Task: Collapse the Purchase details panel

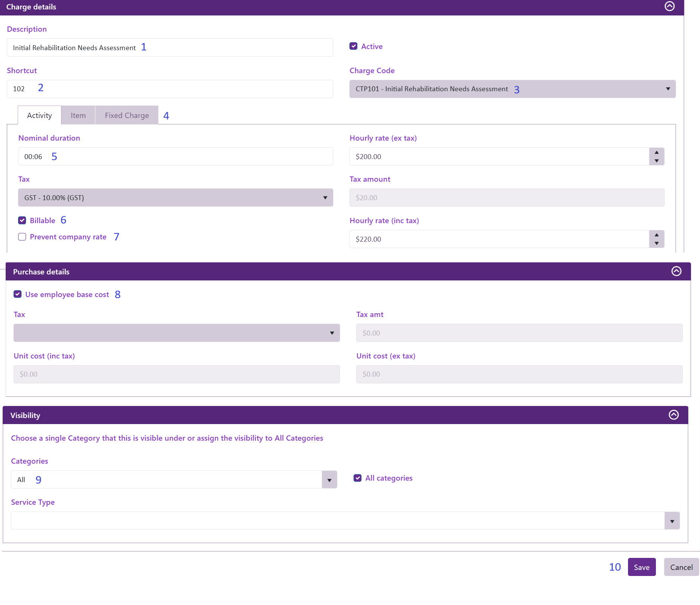Action: pos(676,271)
